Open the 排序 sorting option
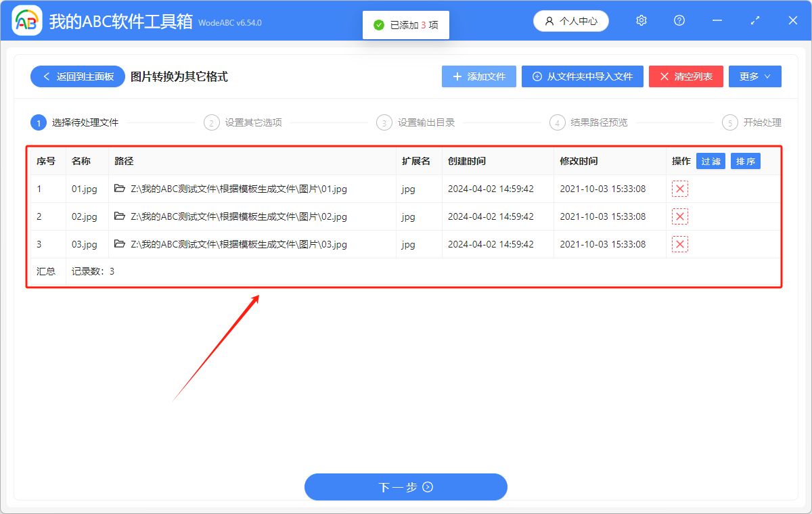The width and height of the screenshot is (812, 514). 745,161
